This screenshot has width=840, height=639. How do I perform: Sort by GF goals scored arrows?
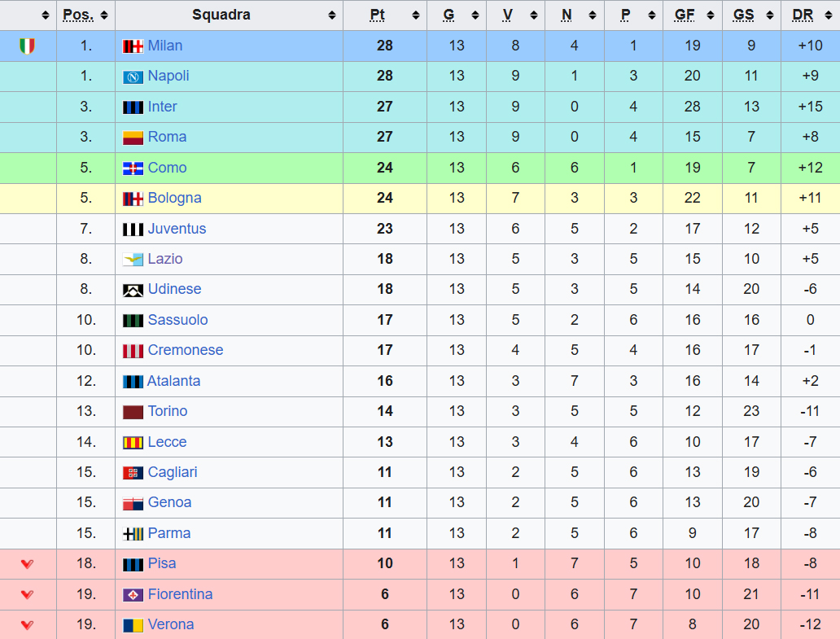pos(711,15)
